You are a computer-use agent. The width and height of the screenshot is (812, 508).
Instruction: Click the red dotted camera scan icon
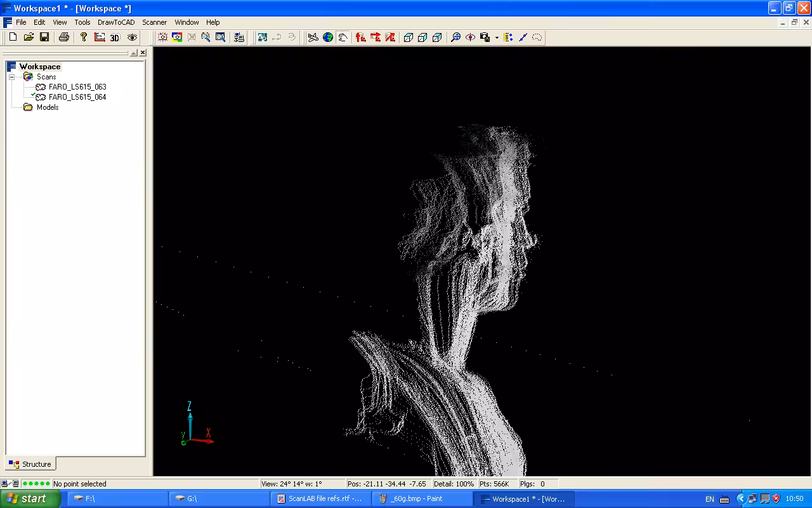162,37
